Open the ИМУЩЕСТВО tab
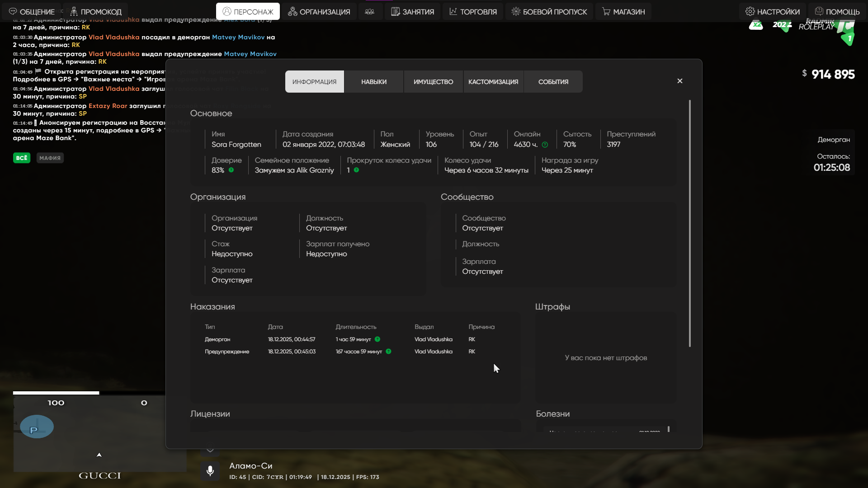Viewport: 868px width, 488px height. pyautogui.click(x=433, y=82)
